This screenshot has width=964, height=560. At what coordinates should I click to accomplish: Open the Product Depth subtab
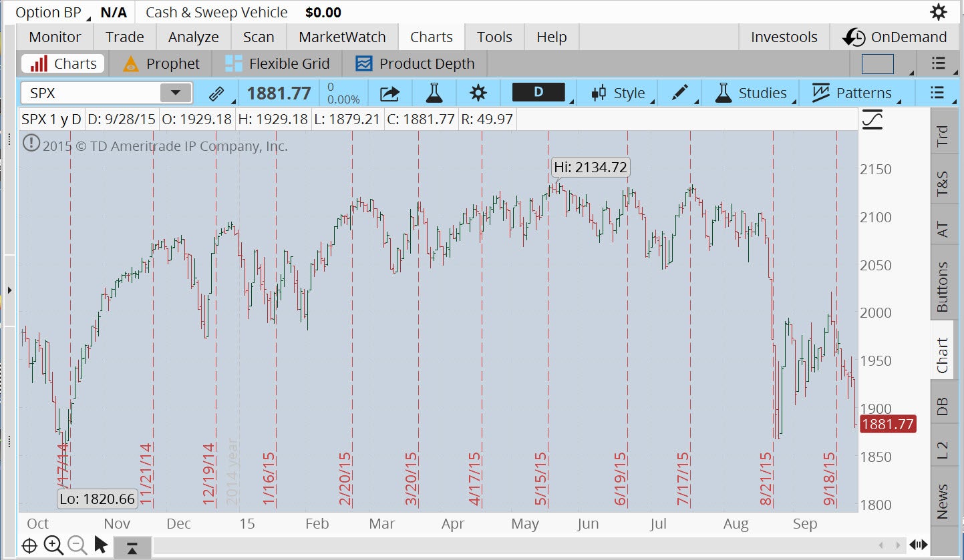(415, 64)
